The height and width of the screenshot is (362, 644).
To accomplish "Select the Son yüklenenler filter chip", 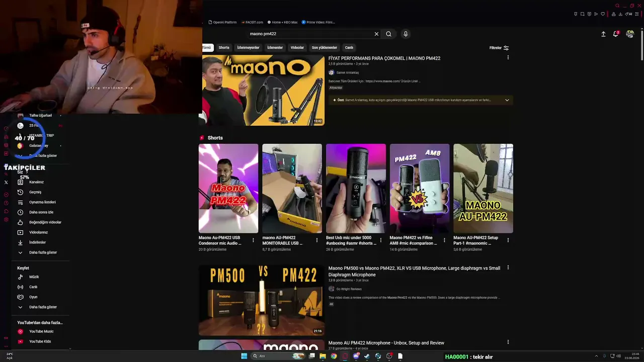I will coord(325,48).
